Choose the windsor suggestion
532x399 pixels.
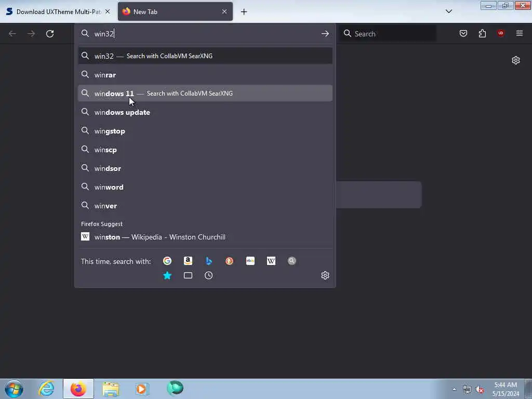pyautogui.click(x=205, y=168)
